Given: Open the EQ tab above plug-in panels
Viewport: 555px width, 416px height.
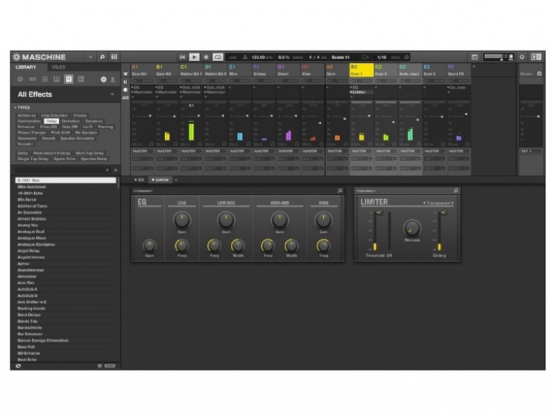Looking at the screenshot, I should 140,180.
